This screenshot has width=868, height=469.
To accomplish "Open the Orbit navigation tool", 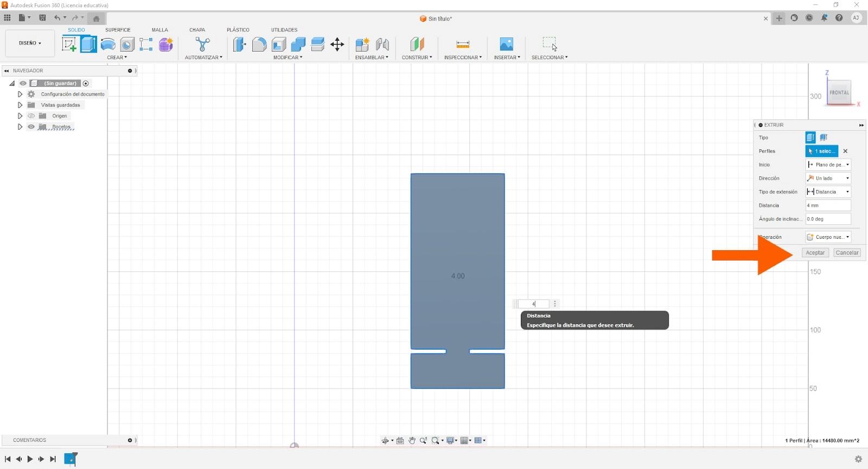I will [x=385, y=441].
